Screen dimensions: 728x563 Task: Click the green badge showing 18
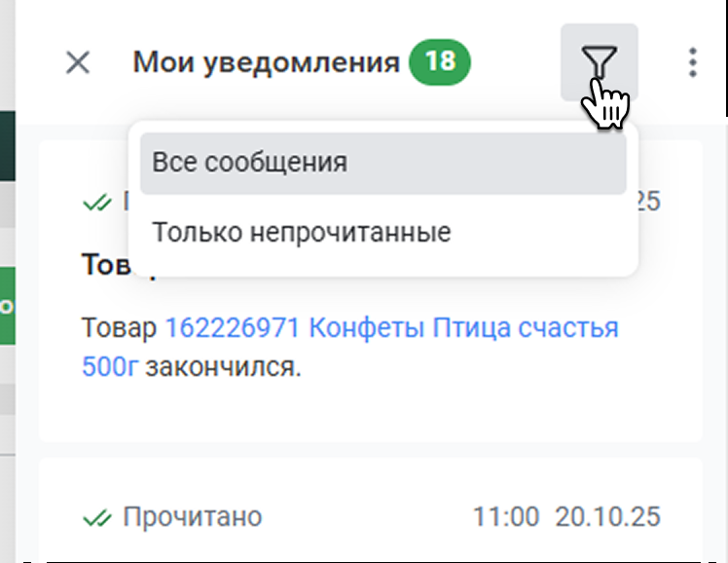tap(439, 62)
